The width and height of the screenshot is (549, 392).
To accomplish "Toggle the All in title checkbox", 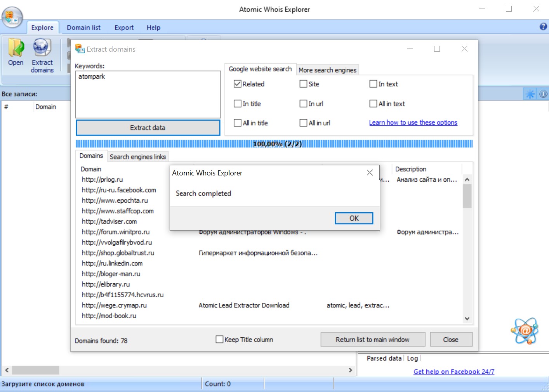I will 238,123.
